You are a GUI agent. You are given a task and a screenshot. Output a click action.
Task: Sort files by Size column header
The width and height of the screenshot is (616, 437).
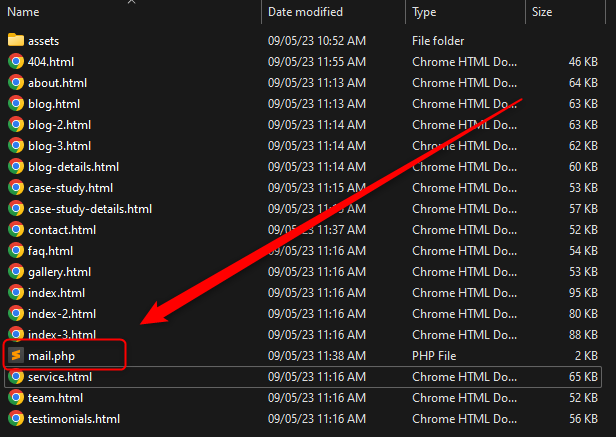542,12
